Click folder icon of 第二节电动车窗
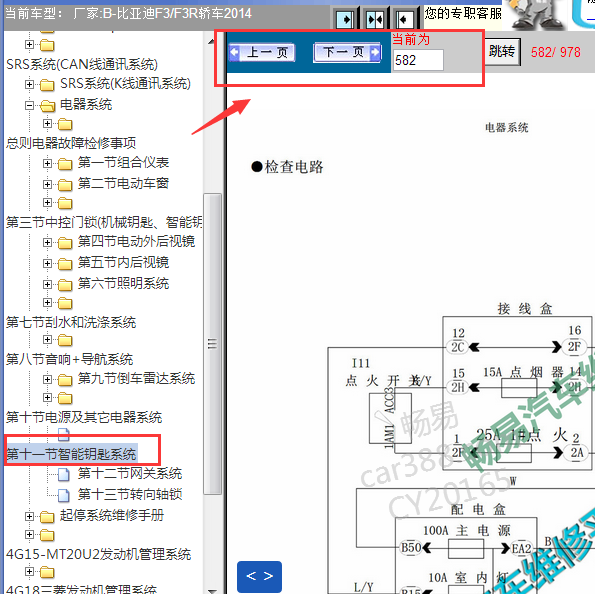This screenshot has height=594, width=595. point(65,185)
